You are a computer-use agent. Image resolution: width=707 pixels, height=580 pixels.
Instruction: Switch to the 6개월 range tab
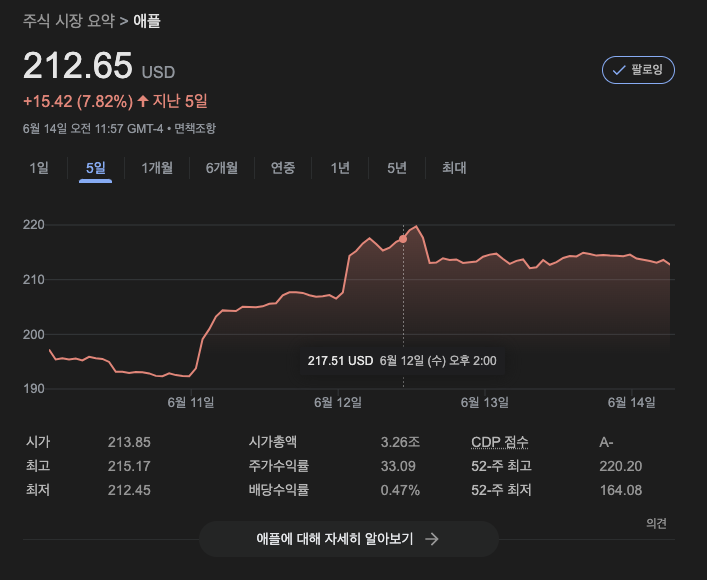click(x=222, y=168)
